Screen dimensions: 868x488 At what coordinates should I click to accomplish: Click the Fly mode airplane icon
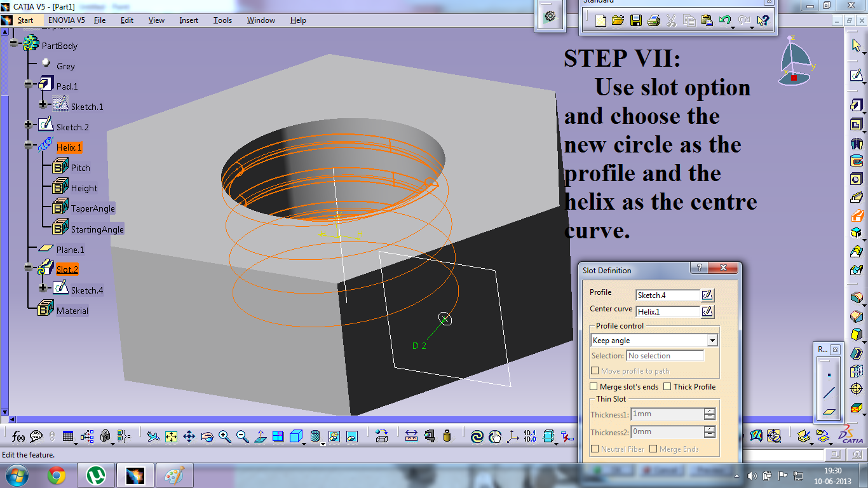click(153, 436)
